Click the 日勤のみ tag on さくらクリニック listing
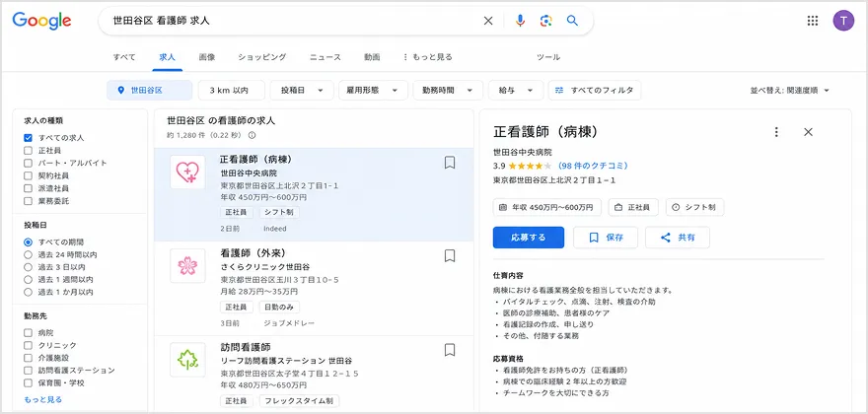 (279, 307)
